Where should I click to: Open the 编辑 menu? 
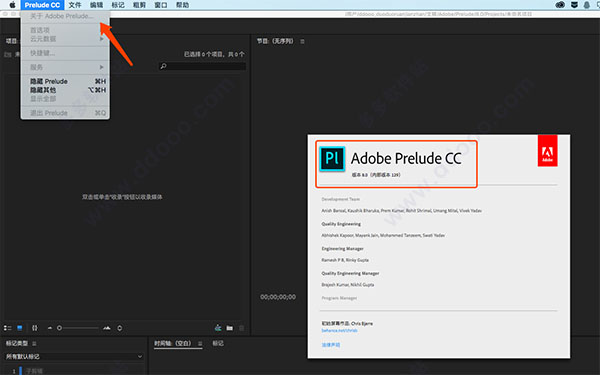[96, 5]
